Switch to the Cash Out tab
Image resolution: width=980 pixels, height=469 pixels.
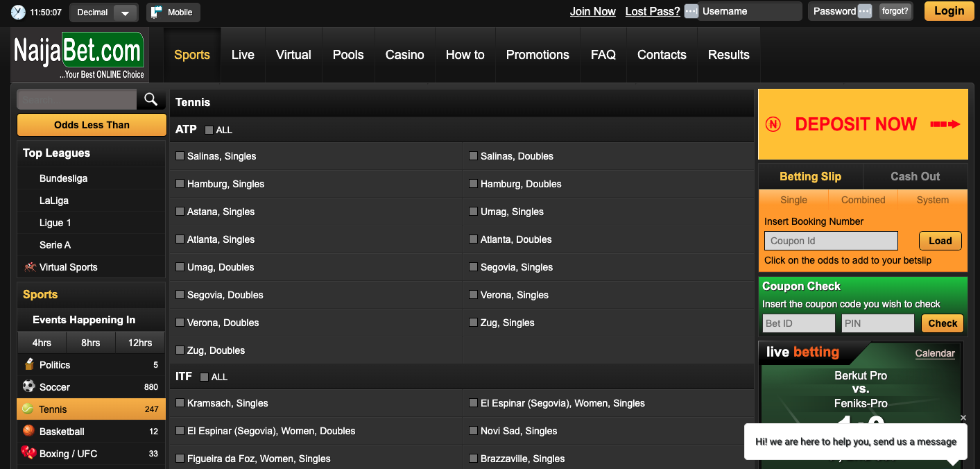(915, 176)
